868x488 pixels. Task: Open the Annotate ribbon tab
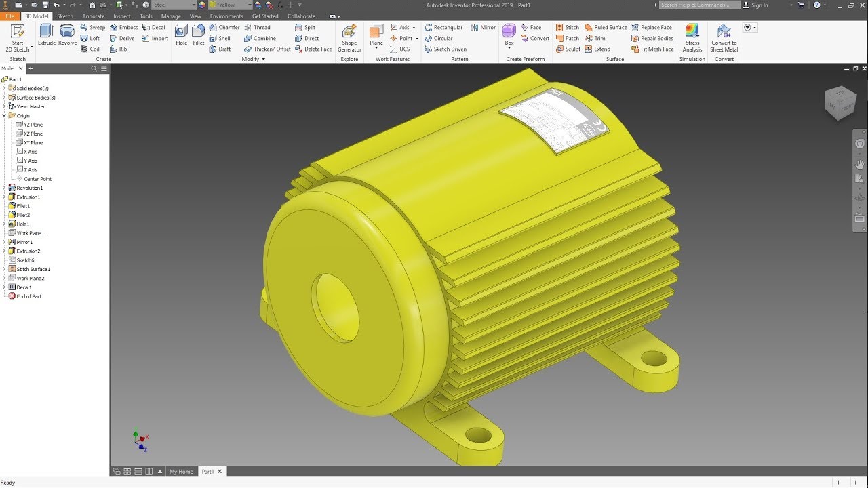[94, 16]
